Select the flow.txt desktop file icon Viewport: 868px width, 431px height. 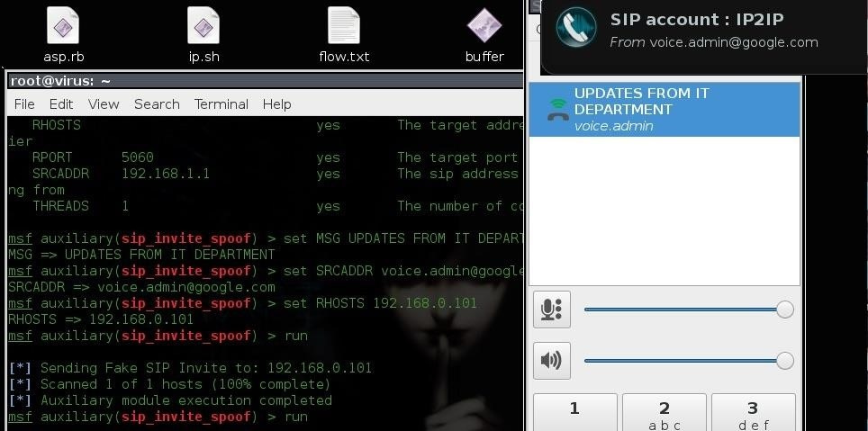[344, 25]
